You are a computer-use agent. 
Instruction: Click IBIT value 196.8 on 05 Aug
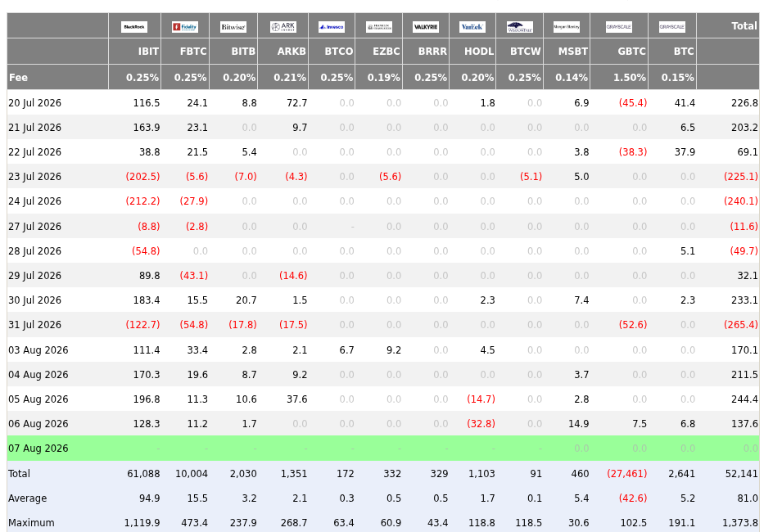tap(147, 399)
